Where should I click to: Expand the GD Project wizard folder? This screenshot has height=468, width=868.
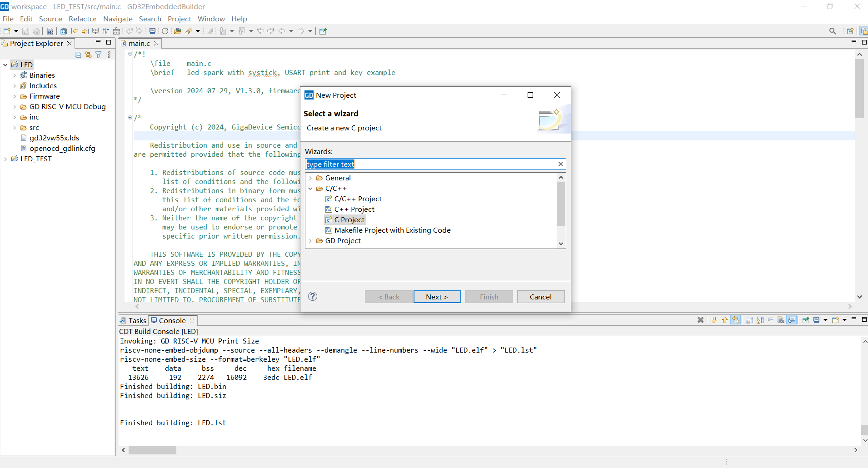(310, 241)
